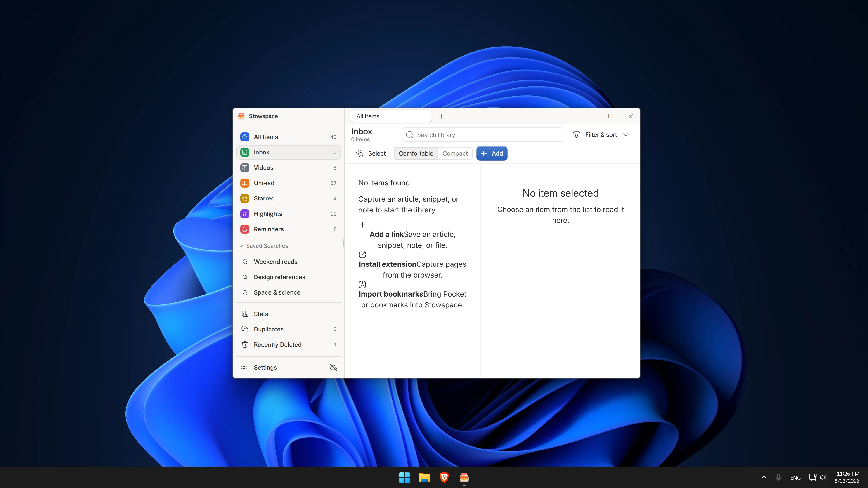Click the funnel filter icon

coord(577,135)
